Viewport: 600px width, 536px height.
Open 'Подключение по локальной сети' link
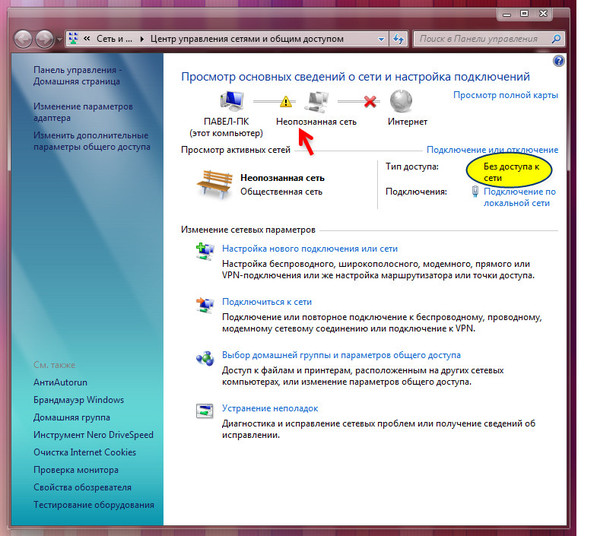(x=519, y=197)
